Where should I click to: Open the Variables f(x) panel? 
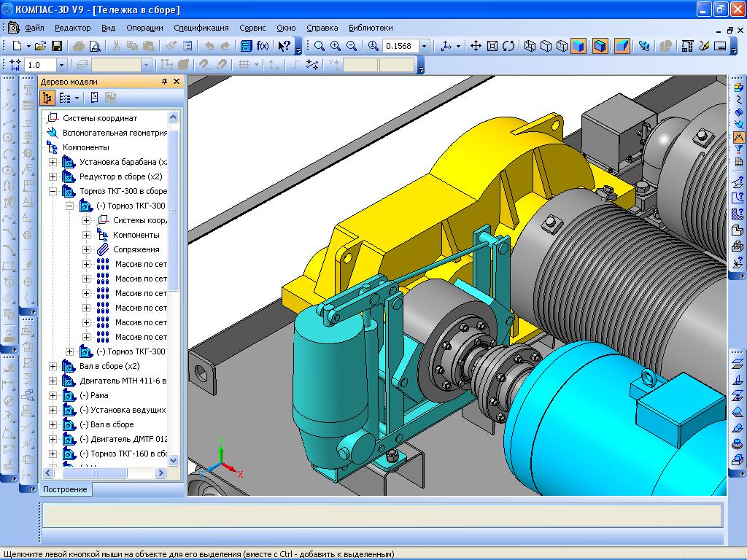[x=263, y=46]
